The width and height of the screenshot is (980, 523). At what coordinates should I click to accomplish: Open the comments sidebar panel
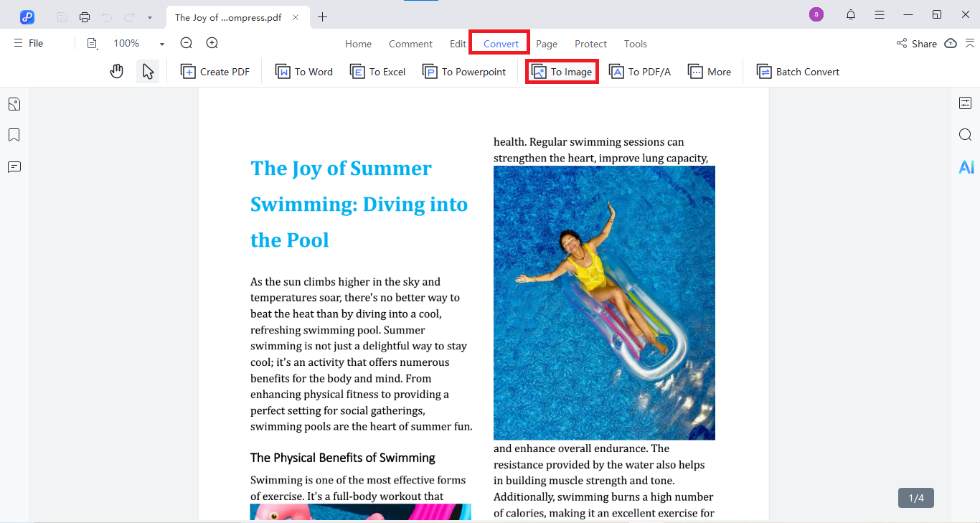tap(14, 167)
